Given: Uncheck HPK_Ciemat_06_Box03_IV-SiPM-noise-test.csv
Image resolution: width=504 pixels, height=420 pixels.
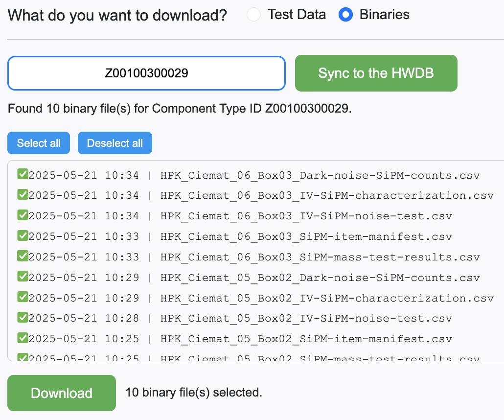Looking at the screenshot, I should click(23, 215).
